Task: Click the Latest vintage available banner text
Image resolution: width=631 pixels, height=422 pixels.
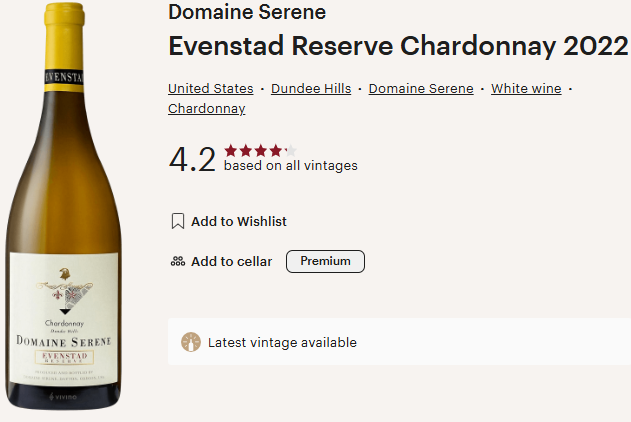Action: pyautogui.click(x=282, y=343)
